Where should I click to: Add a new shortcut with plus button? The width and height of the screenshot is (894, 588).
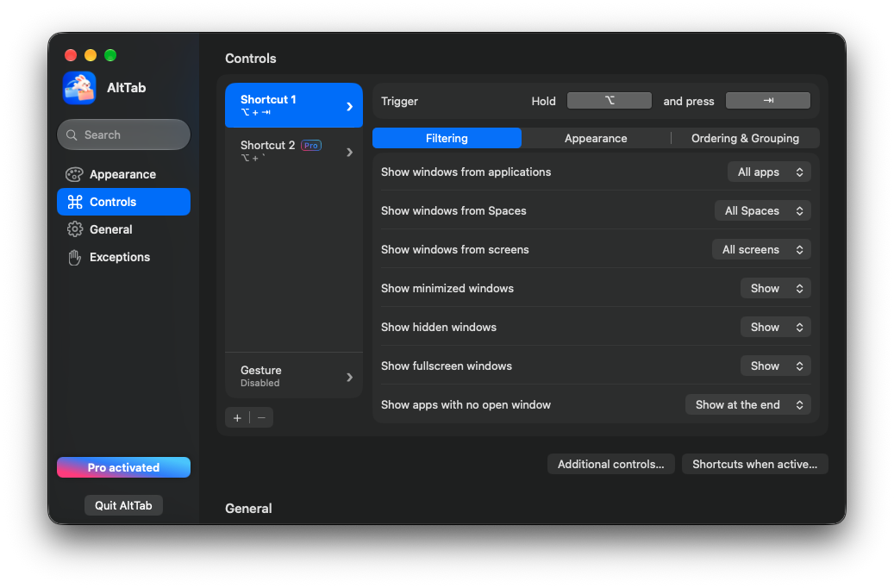pyautogui.click(x=237, y=418)
